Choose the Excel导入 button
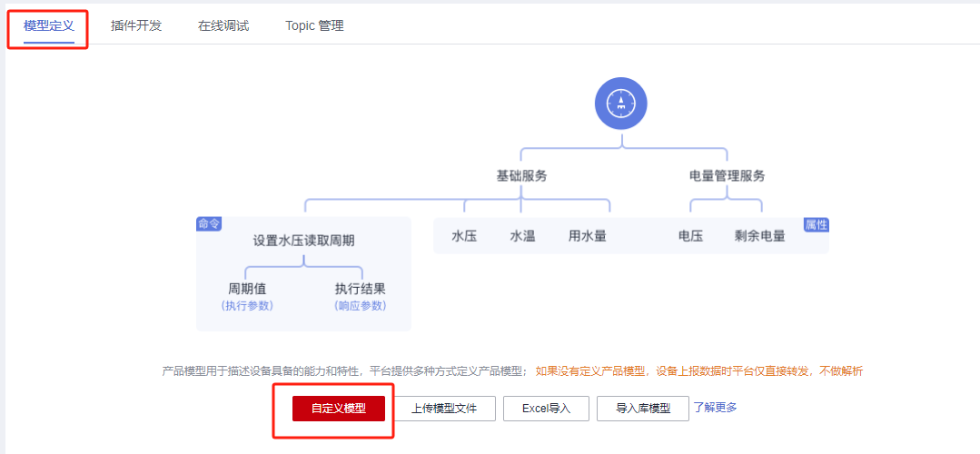This screenshot has width=980, height=454. tap(546, 409)
